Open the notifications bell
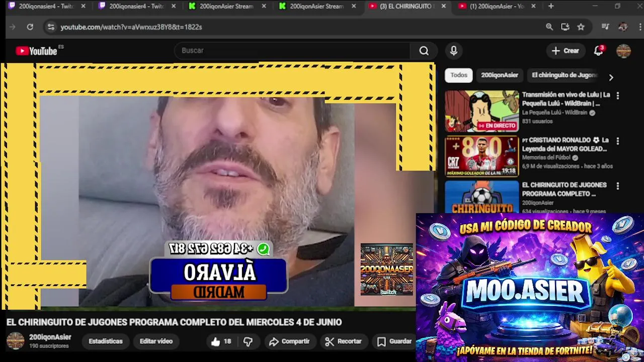 click(598, 51)
